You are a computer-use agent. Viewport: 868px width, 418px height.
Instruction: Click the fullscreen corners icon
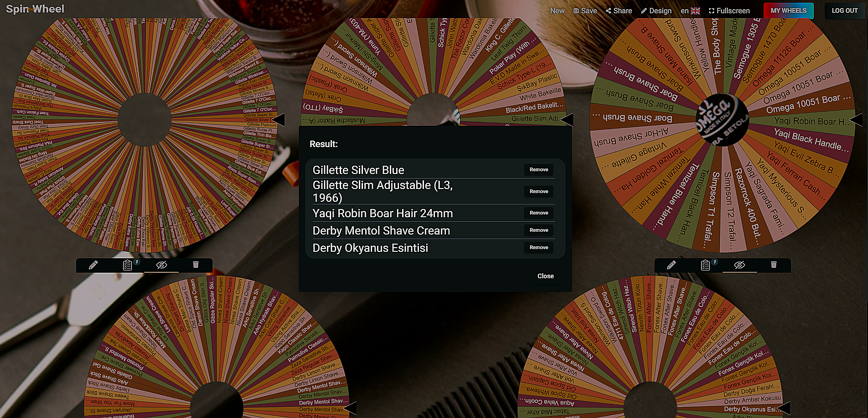coord(712,10)
